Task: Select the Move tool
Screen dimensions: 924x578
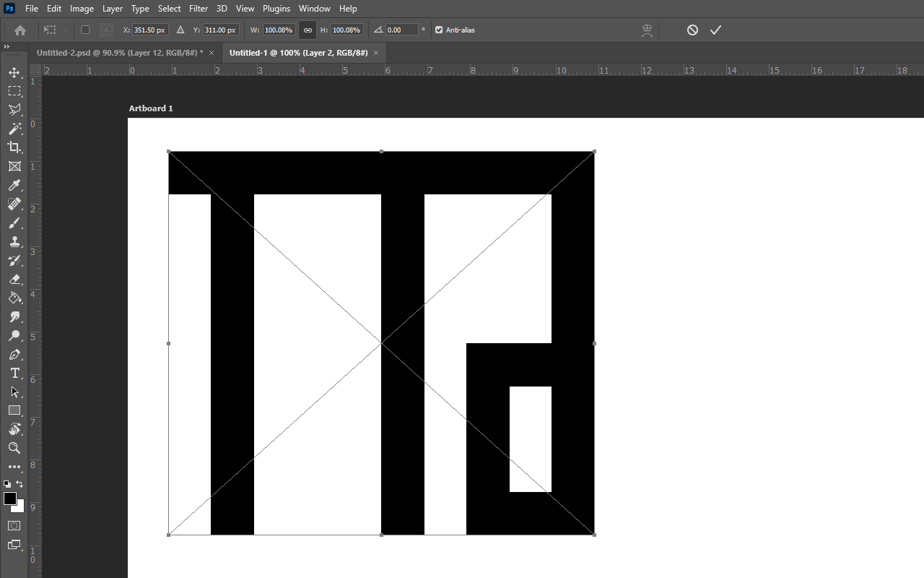Action: pyautogui.click(x=14, y=72)
